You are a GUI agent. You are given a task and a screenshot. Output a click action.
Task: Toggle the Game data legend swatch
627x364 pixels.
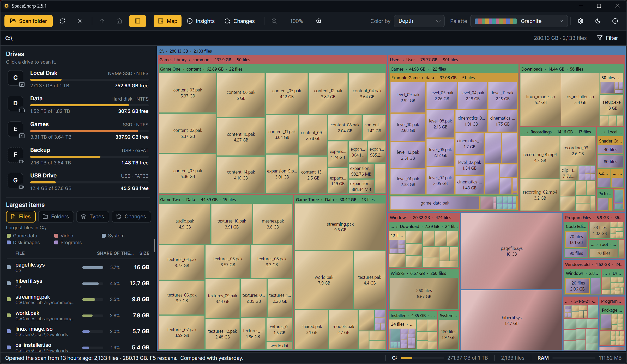(x=9, y=236)
